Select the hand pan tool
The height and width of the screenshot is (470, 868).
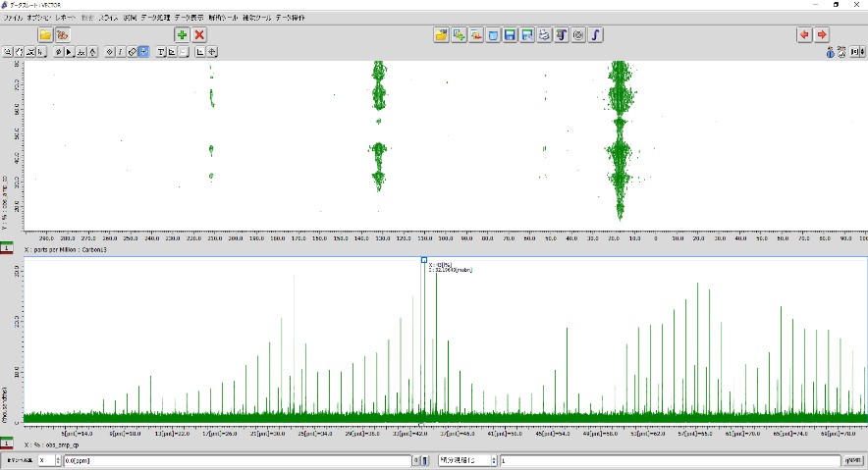(x=20, y=52)
